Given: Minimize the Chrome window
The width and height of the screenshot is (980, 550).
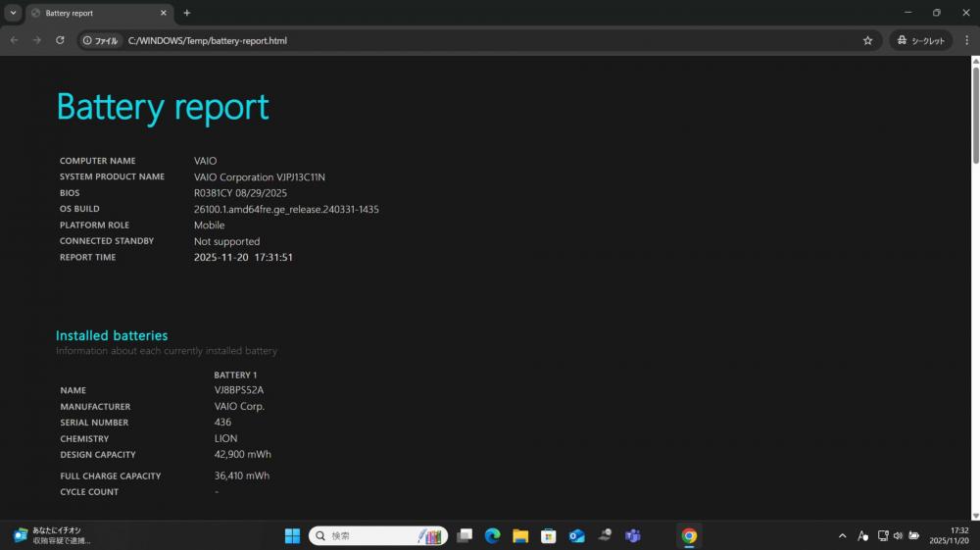Looking at the screenshot, I should (x=907, y=13).
